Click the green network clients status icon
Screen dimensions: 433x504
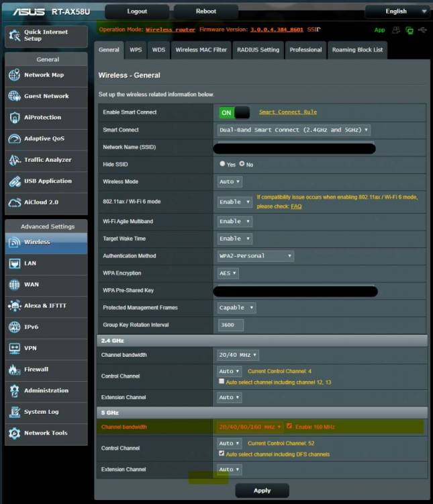[x=410, y=30]
